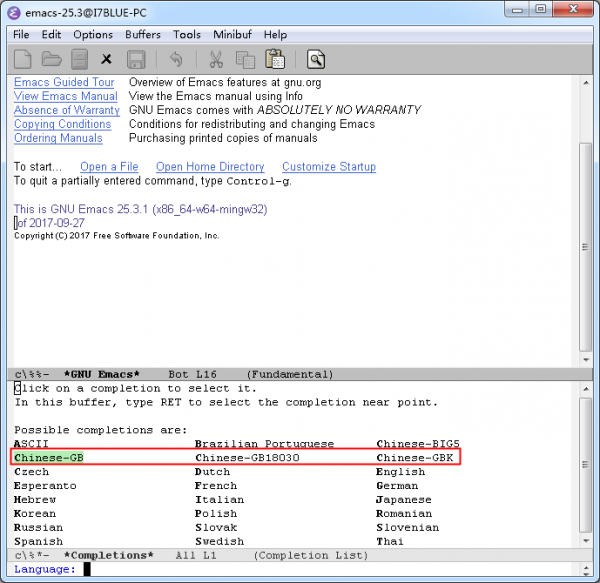The width and height of the screenshot is (600, 583).
Task: Click the GNU Emacs version text line
Action: [x=140, y=209]
